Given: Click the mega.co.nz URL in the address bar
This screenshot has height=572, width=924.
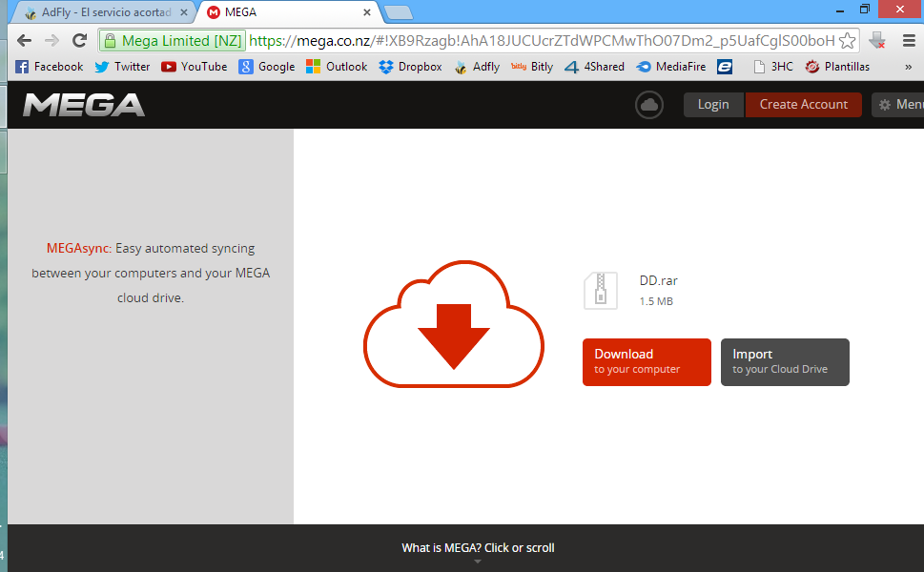Looking at the screenshot, I should pos(542,41).
